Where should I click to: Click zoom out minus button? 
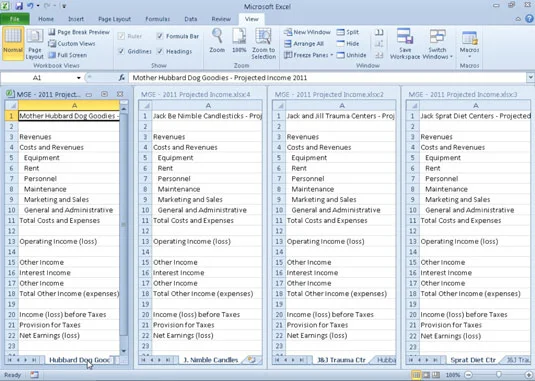point(468,375)
